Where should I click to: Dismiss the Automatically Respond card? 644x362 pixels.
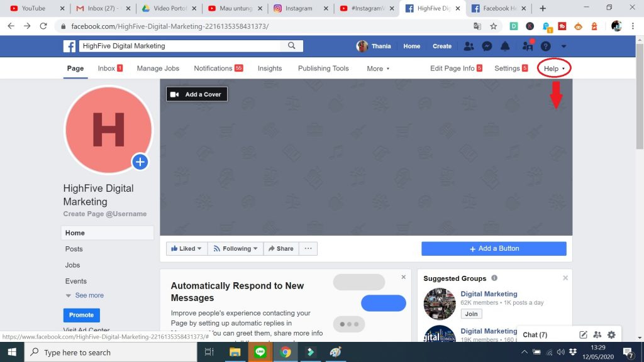[x=404, y=277]
